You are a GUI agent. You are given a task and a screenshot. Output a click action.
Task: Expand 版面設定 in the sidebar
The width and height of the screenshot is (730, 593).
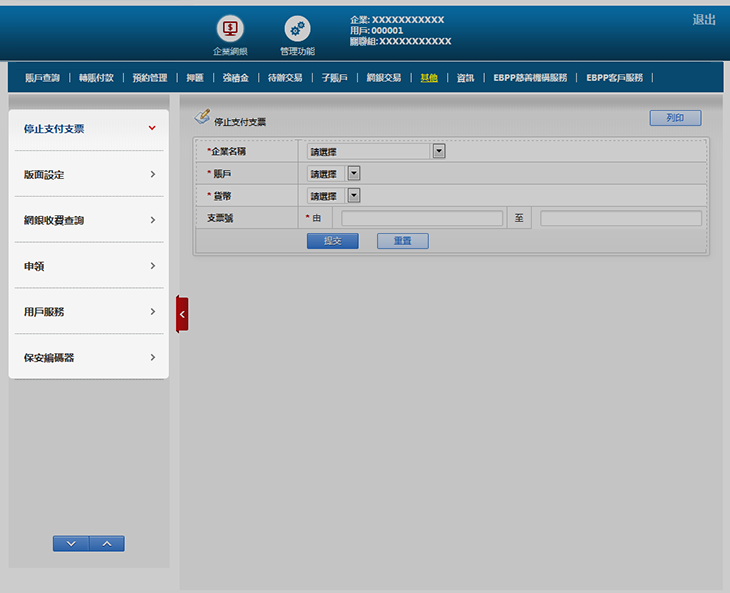tap(88, 174)
